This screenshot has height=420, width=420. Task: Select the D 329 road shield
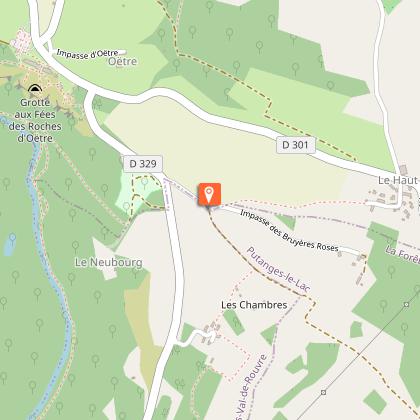(x=143, y=164)
